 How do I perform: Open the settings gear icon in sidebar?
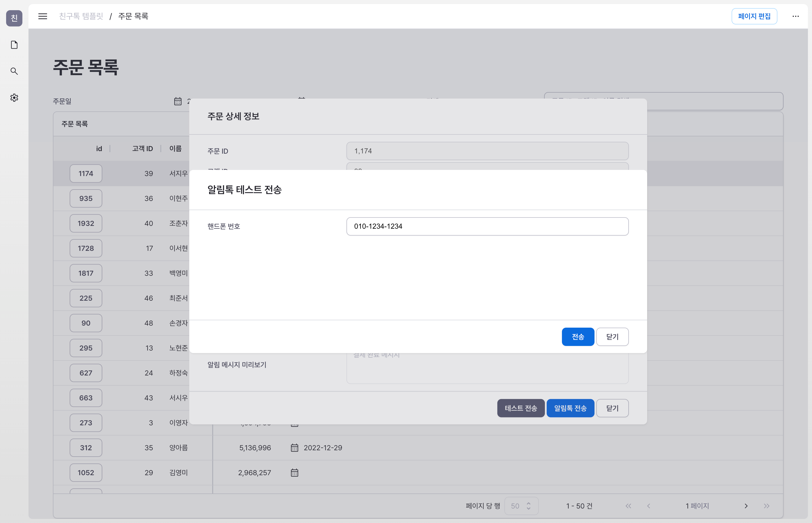(14, 98)
